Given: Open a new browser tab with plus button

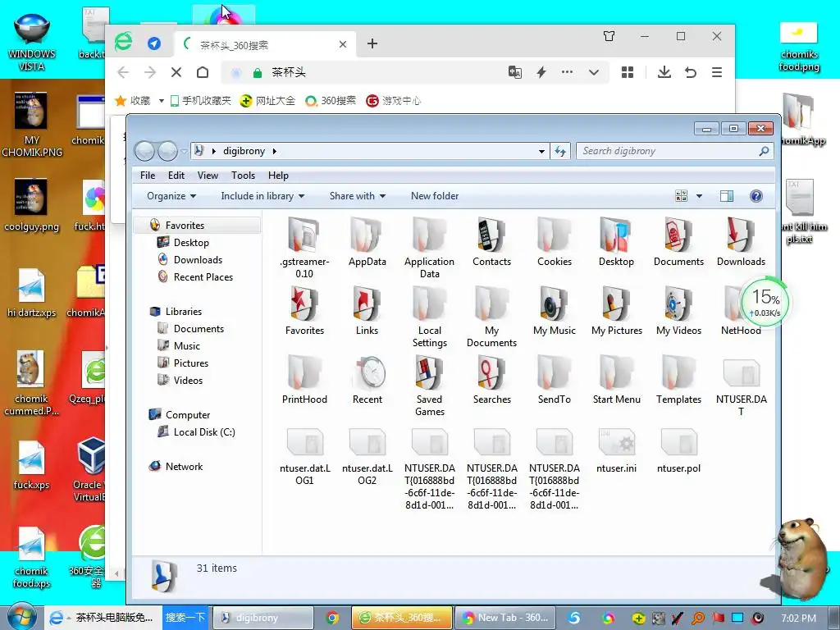Looking at the screenshot, I should coord(372,44).
